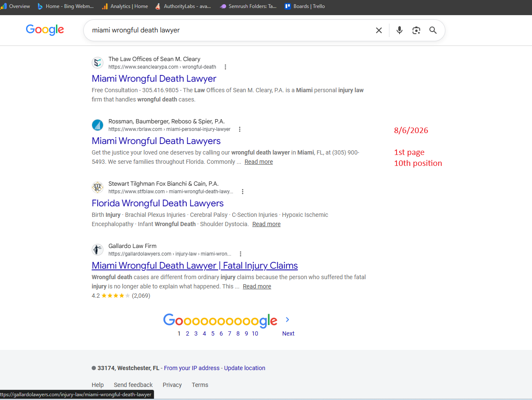Open the Semrush Folders bookmark
This screenshot has height=400, width=532.
pos(249,6)
